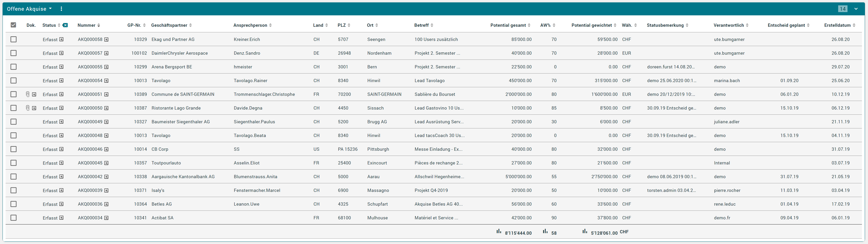Click total value 8'115'444.00 in footer

pyautogui.click(x=518, y=233)
